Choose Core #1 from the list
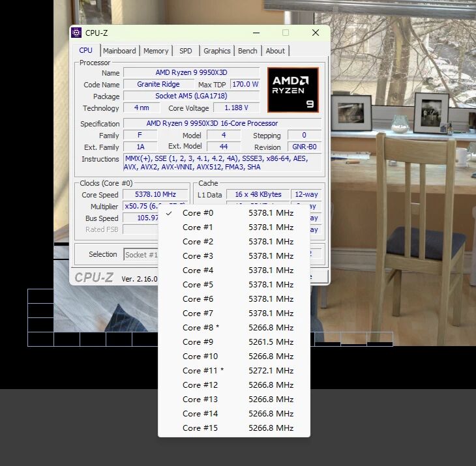 [234, 227]
